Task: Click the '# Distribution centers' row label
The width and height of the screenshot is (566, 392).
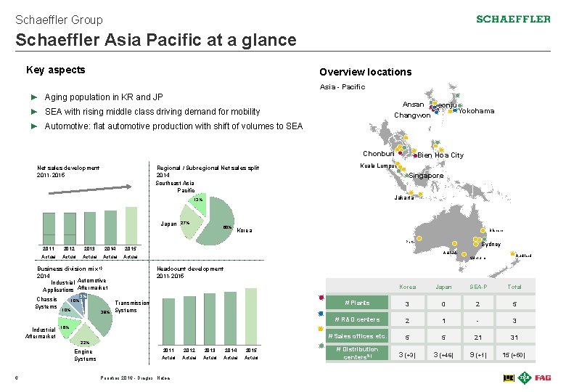Action: click(357, 353)
